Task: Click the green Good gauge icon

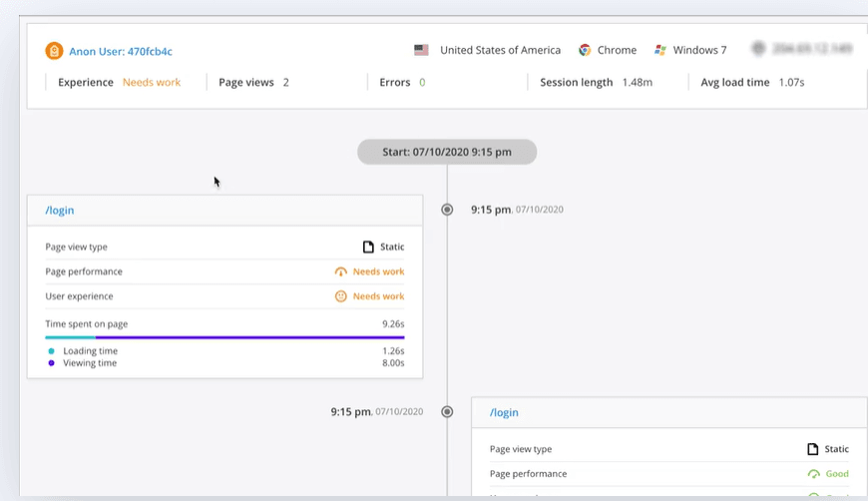Action: point(813,474)
